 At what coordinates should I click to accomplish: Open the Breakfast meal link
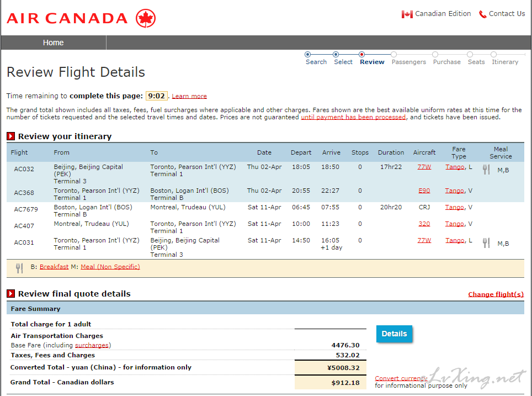(x=54, y=267)
